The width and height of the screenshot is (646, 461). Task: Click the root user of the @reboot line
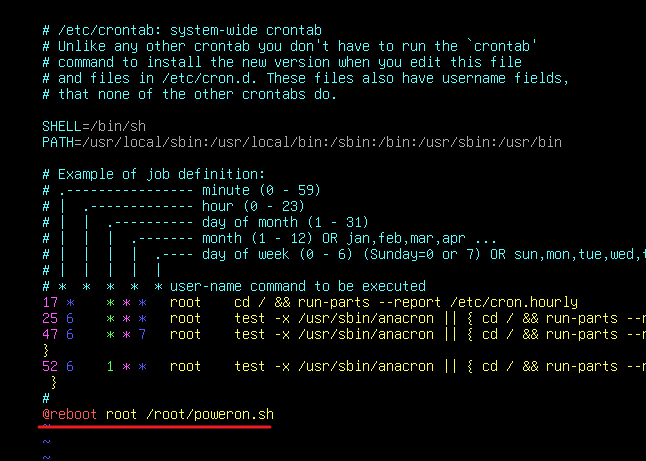click(x=122, y=414)
